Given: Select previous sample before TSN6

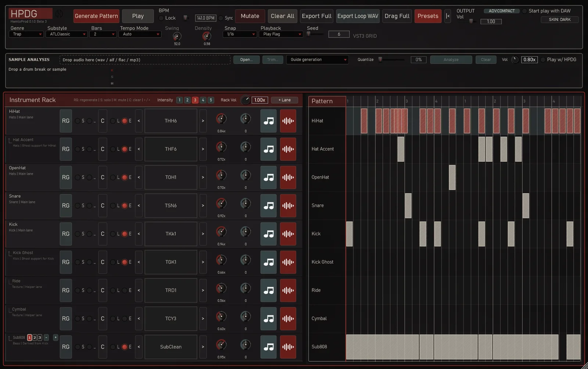Looking at the screenshot, I should [139, 206].
